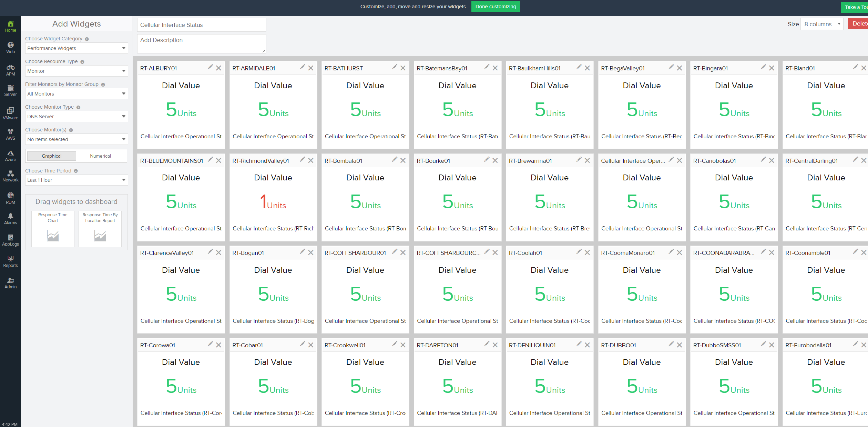Open the Last 1 Hour time period dropdown

pos(76,180)
